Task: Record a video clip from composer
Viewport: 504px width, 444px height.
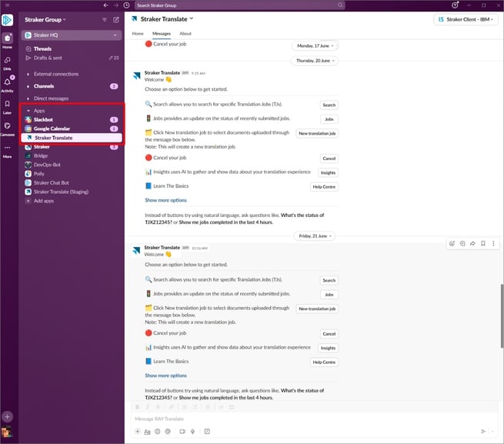Action: (182, 432)
